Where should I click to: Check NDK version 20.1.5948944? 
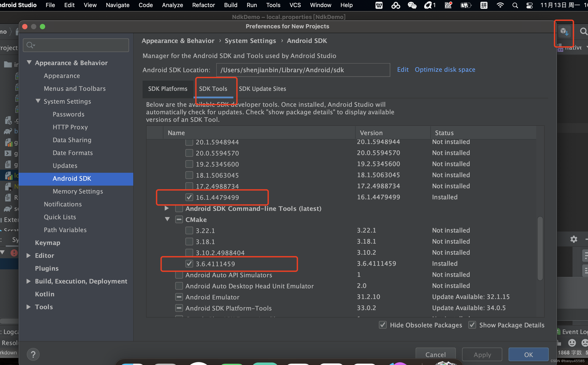tap(189, 142)
